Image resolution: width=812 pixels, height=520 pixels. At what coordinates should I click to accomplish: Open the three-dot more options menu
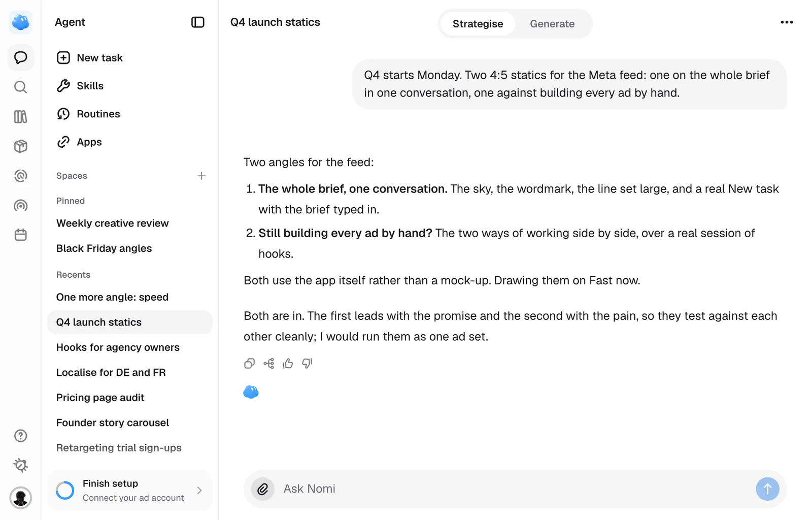click(787, 22)
